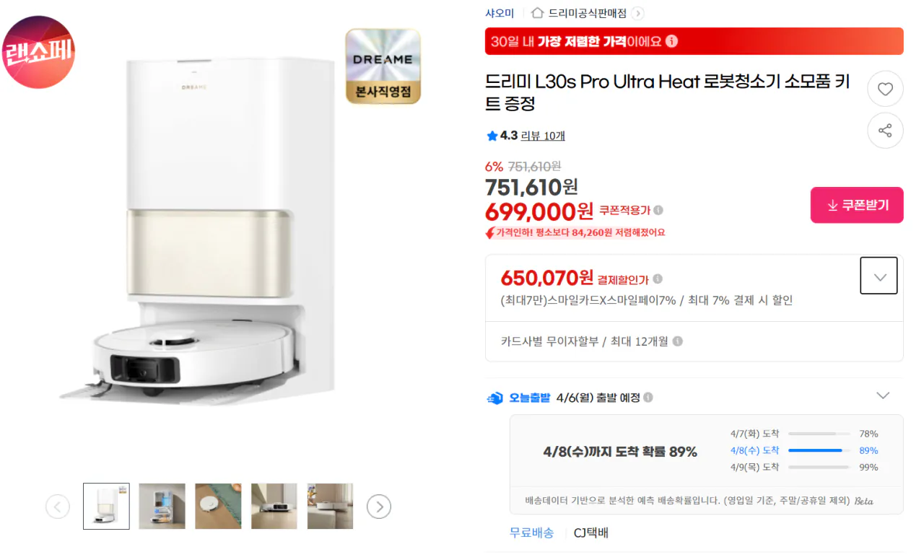The image size is (924, 560).
Task: Open 드리미공식판매점 store arrow
Action: click(x=637, y=13)
